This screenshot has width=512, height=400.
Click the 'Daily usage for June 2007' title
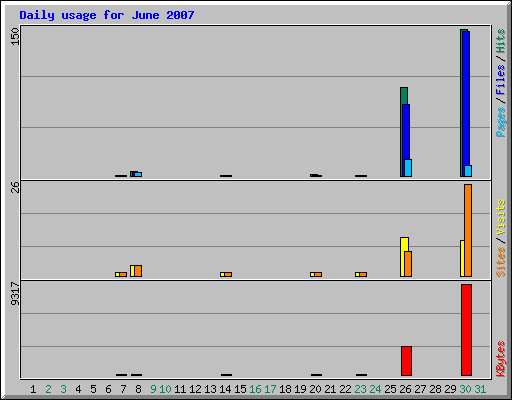[107, 15]
